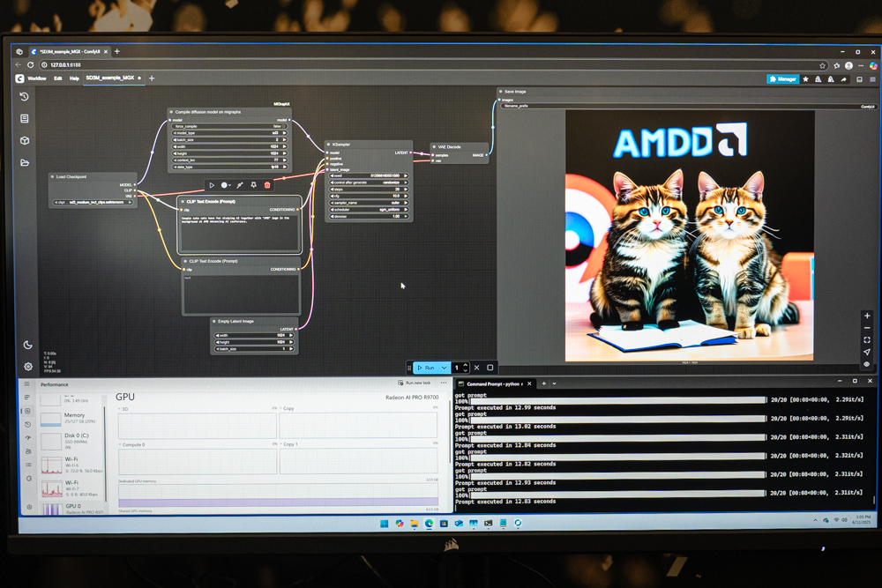Add a new workflow tab in ComfyUI
Viewport: 882px width, 588px height.
152,78
